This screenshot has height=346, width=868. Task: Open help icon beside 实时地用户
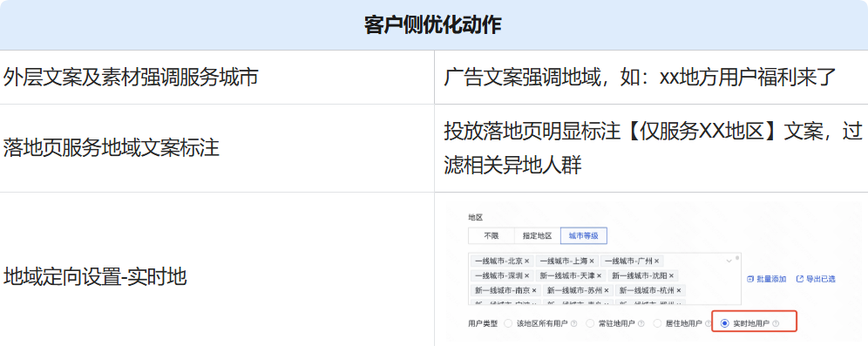click(x=775, y=323)
